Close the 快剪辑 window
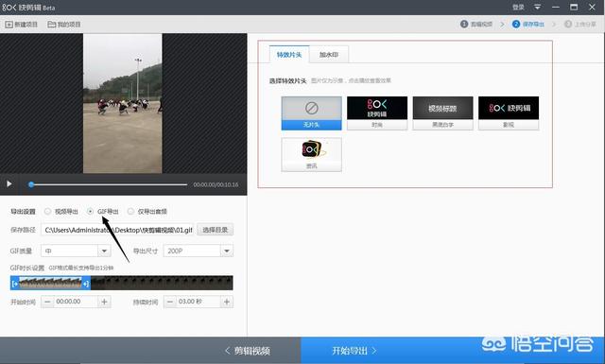The height and width of the screenshot is (364, 605). [x=593, y=7]
